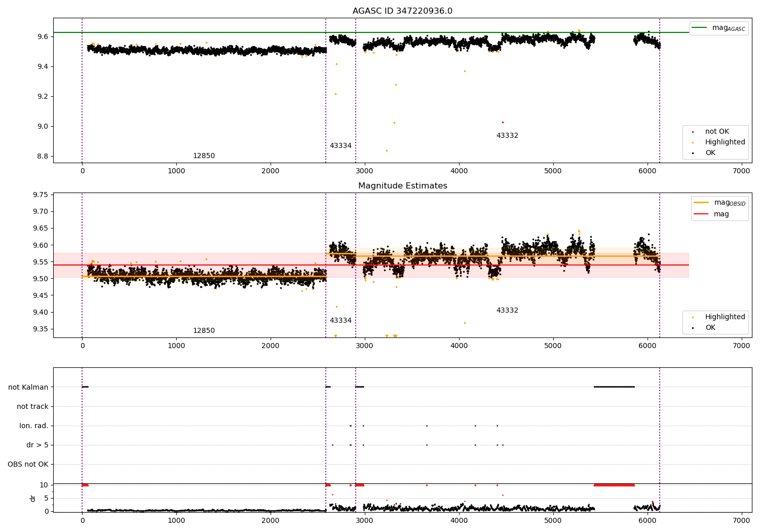Click the '9.75' y-tick of middle plot
This screenshot has width=760, height=532.
click(40, 195)
